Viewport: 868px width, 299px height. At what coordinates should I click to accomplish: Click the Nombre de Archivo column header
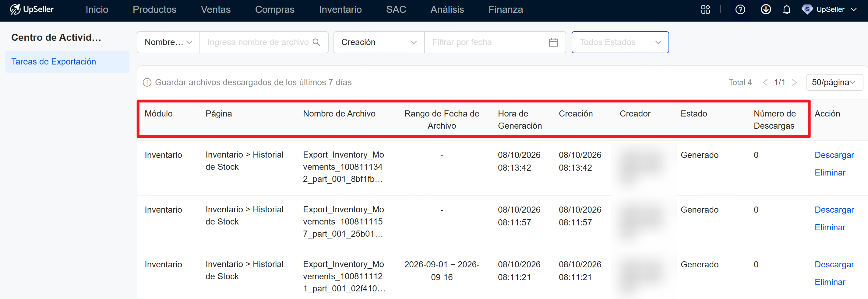point(339,114)
